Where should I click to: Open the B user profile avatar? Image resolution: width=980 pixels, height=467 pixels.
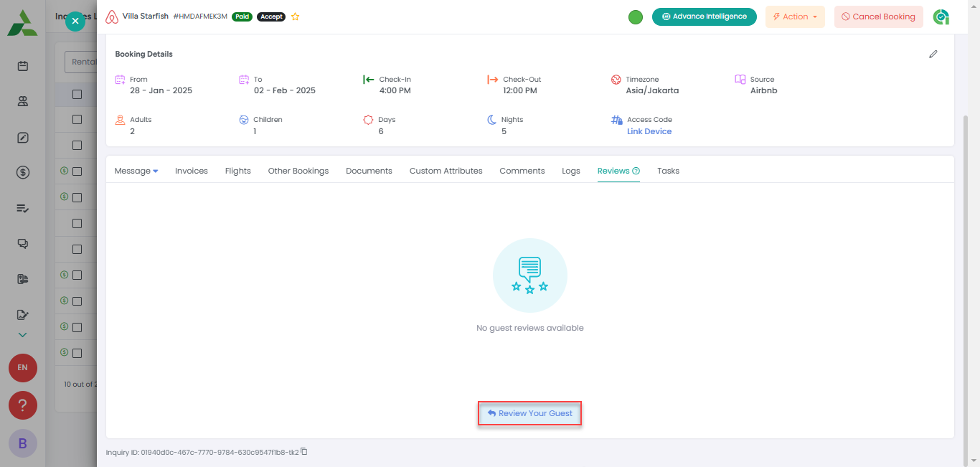tap(23, 444)
